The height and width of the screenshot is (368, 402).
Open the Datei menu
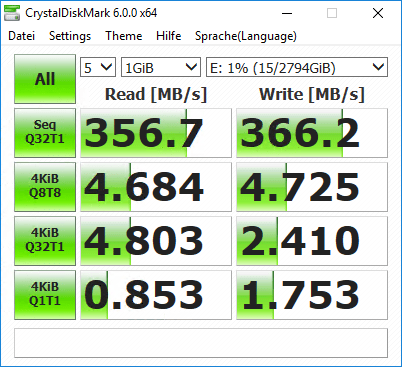21,36
